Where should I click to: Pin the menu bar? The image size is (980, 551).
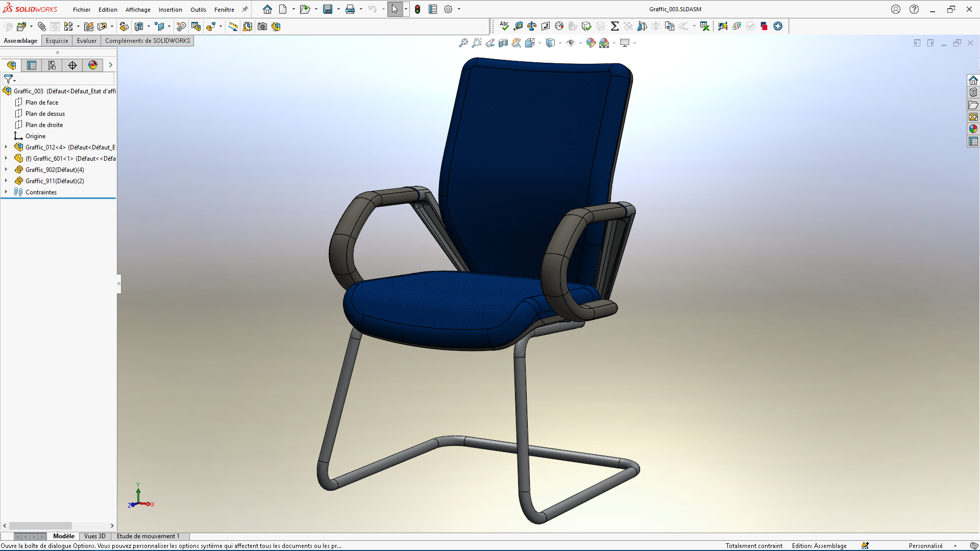[245, 9]
